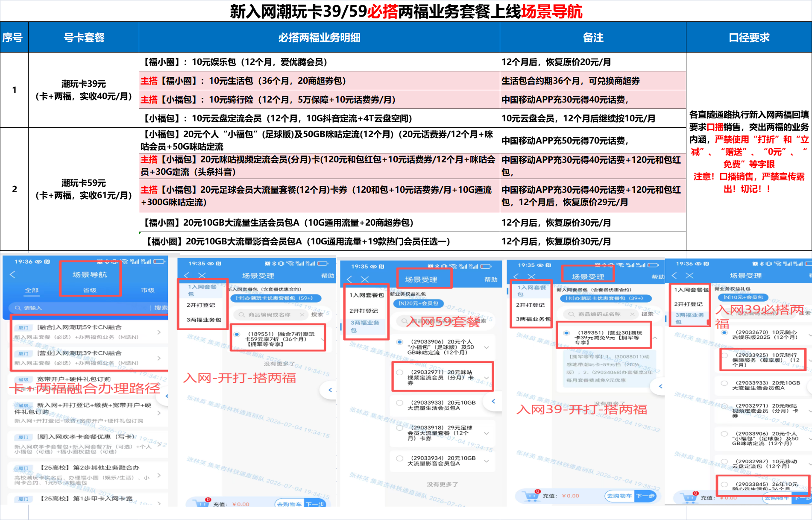Expand the 29033934 20元10GB大流量影音会员包A chevron

click(x=487, y=461)
